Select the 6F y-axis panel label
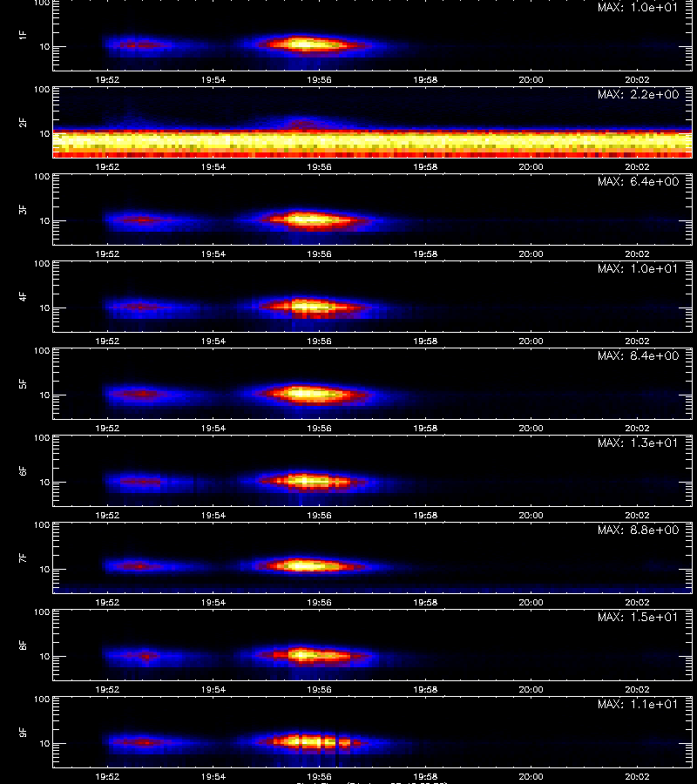The image size is (697, 784). [x=23, y=471]
